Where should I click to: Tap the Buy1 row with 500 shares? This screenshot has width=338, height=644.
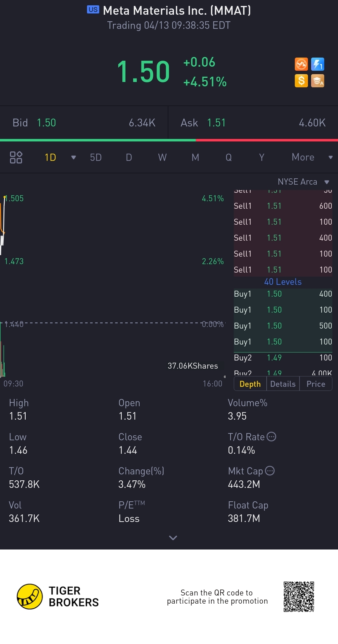283,326
